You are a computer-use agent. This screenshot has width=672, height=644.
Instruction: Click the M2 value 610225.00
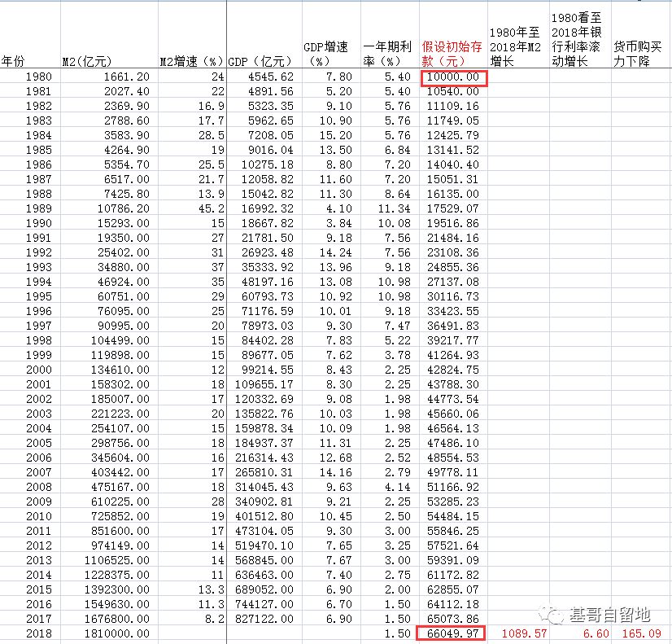click(x=120, y=502)
